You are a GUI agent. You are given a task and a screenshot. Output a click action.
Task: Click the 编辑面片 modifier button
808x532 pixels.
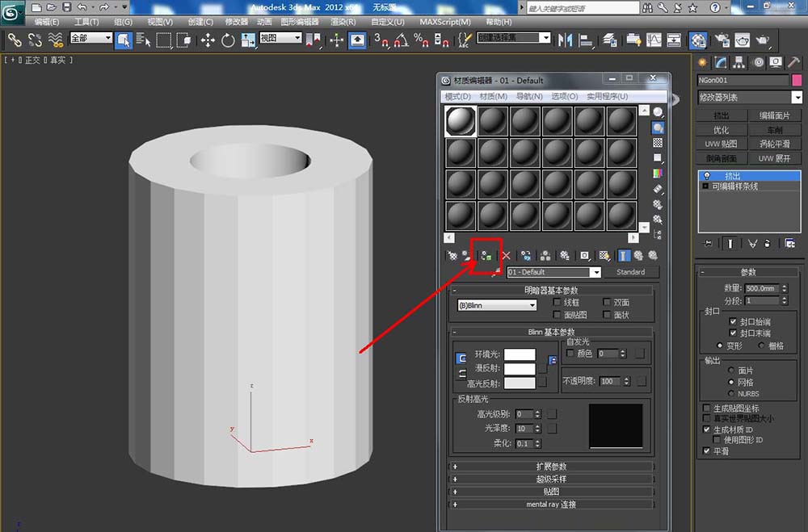(775, 116)
